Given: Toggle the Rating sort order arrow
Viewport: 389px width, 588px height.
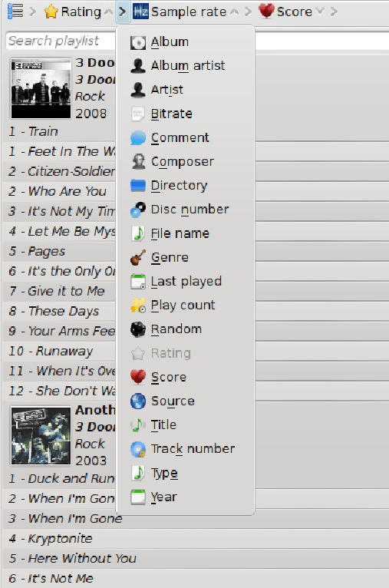Looking at the screenshot, I should point(109,12).
